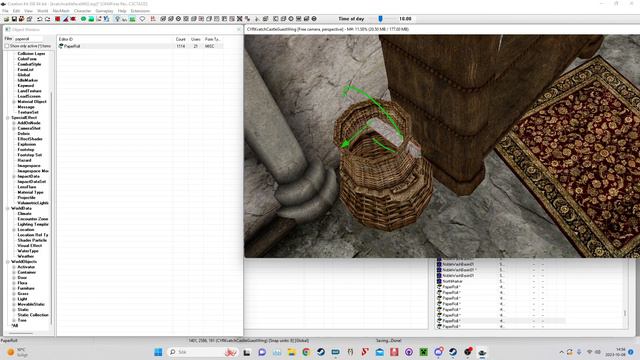640x360 pixels.
Task: Expand the ImpactData tree node
Action: click(14, 176)
